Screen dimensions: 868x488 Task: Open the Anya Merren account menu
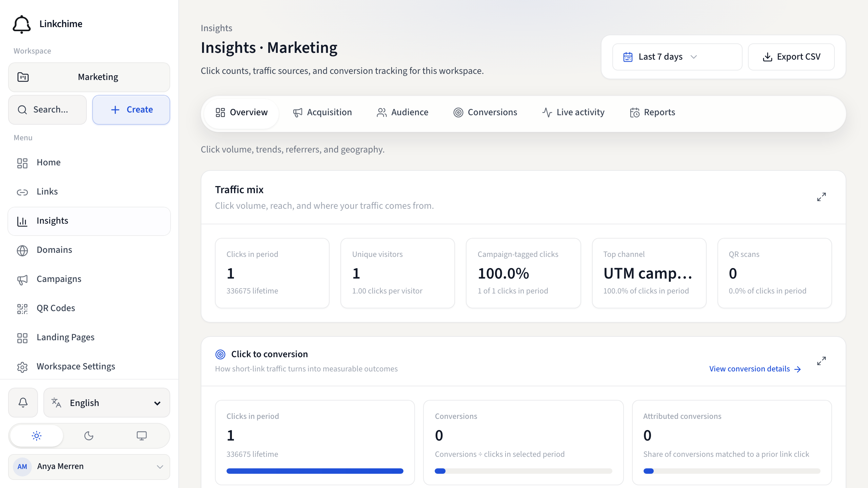click(89, 467)
